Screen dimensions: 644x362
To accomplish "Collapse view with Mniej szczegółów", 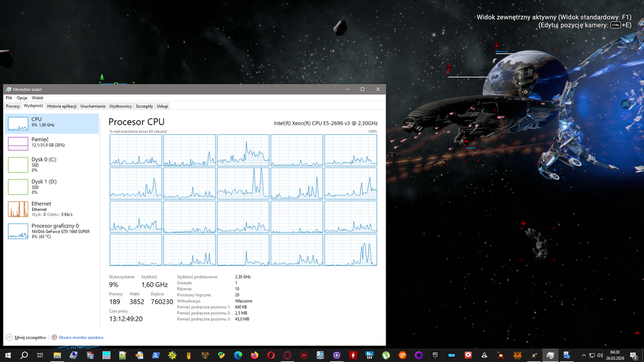I will [x=30, y=337].
